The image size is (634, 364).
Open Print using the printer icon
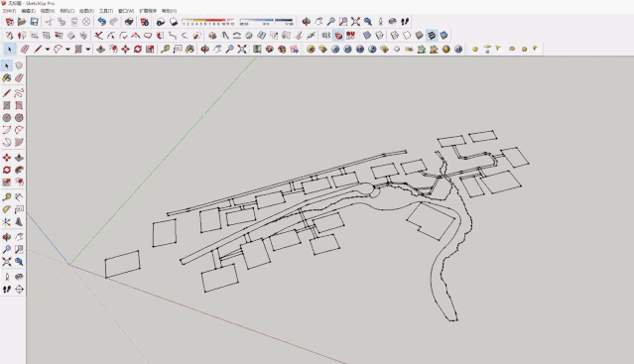(x=129, y=22)
